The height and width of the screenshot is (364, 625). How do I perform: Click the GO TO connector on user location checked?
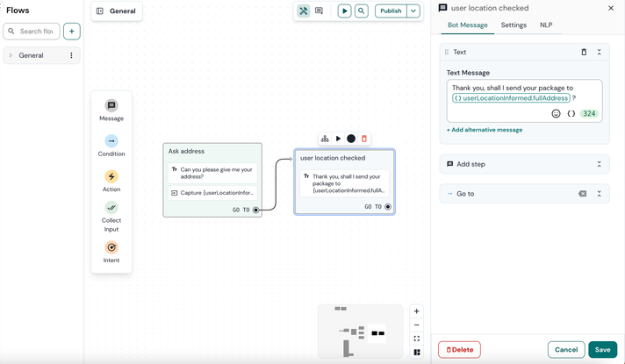coord(388,207)
